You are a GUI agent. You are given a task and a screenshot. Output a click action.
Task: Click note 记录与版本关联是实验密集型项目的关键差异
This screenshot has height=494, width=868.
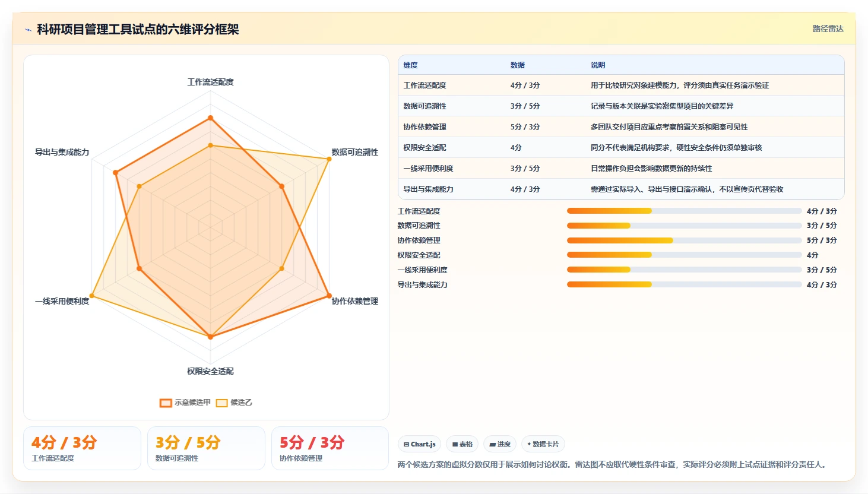pyautogui.click(x=662, y=106)
